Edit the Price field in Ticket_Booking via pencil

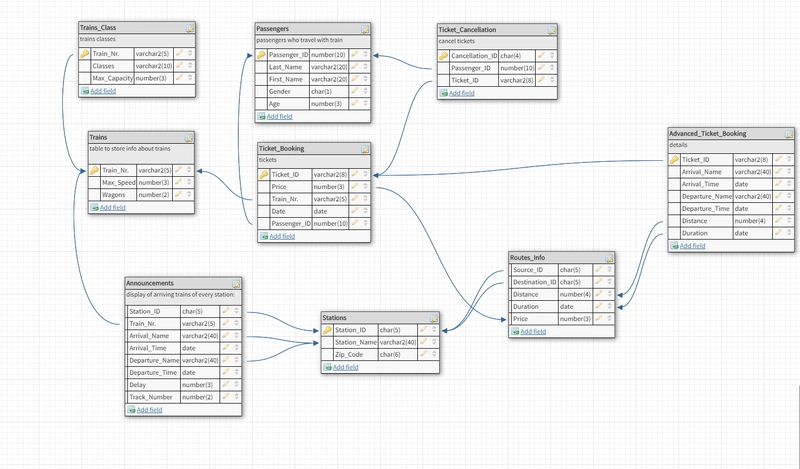click(x=355, y=186)
